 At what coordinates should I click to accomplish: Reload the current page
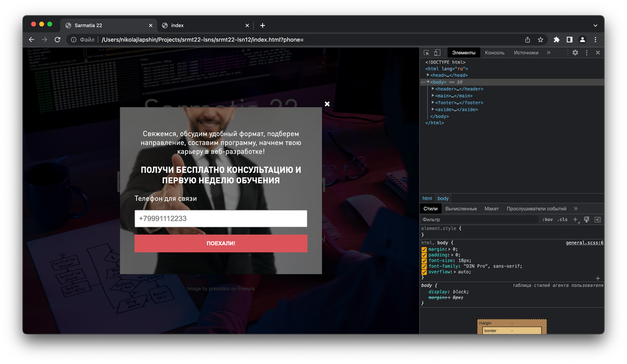[57, 40]
